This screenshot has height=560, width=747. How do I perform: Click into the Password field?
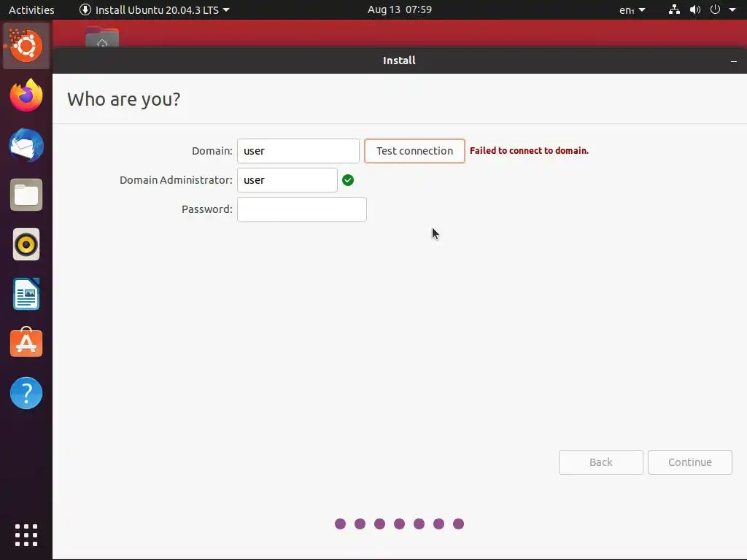pos(302,209)
